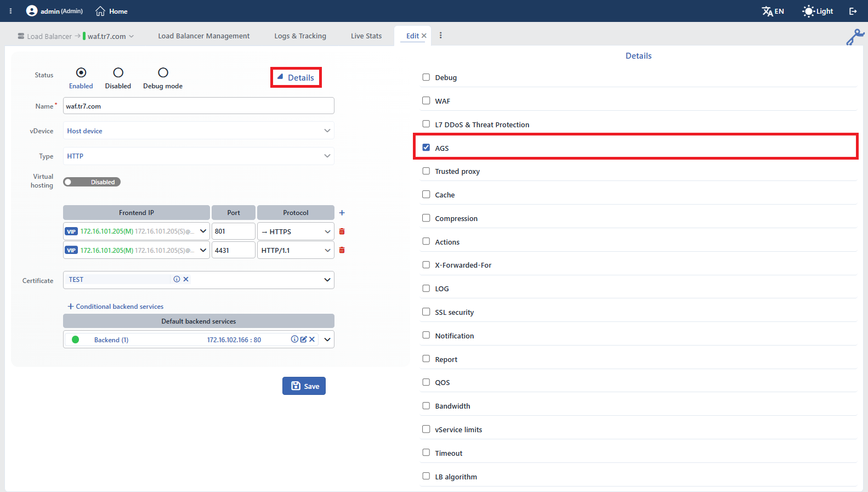
Task: Delete the port 4431 frontend row
Action: click(x=342, y=250)
